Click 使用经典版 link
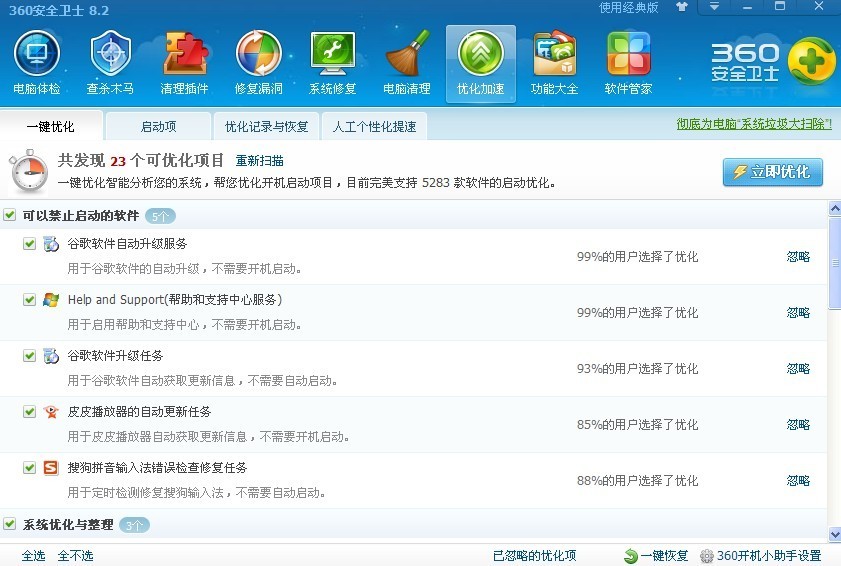 [x=629, y=8]
